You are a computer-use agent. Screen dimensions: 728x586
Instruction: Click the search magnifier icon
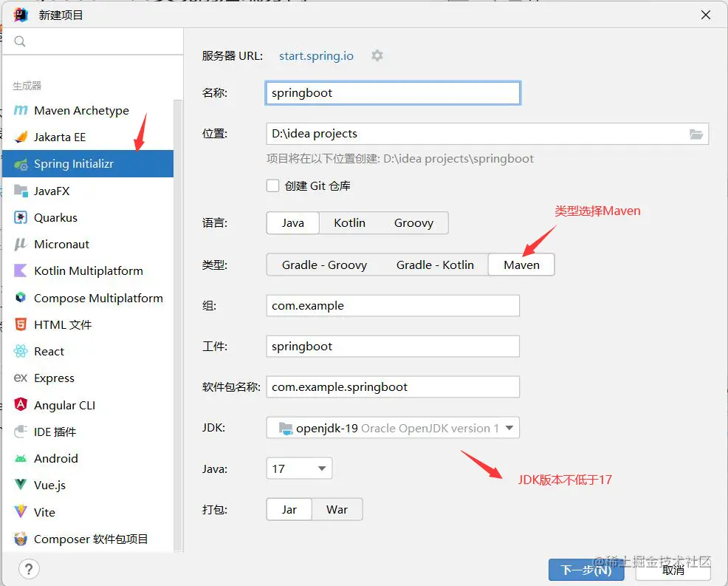point(20,41)
